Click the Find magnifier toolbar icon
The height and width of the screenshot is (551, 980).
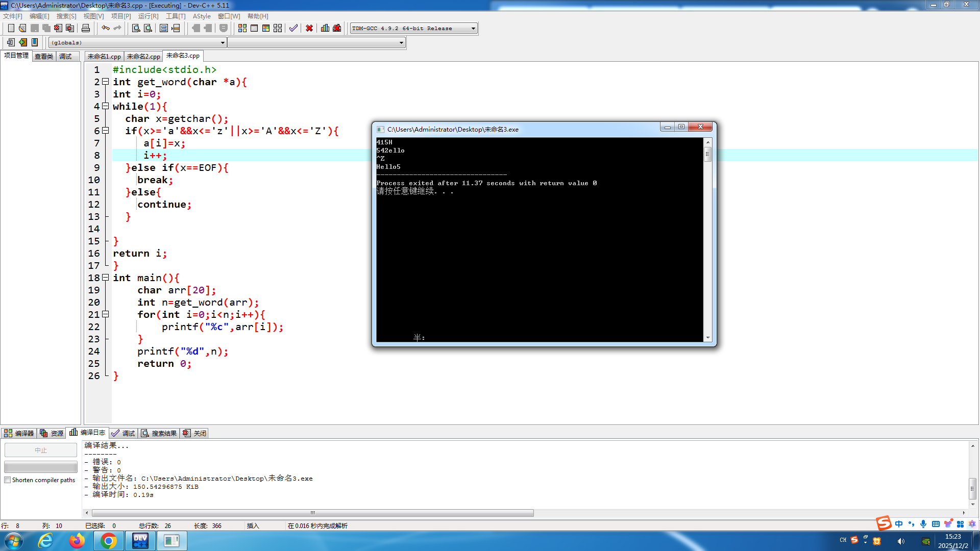(136, 28)
